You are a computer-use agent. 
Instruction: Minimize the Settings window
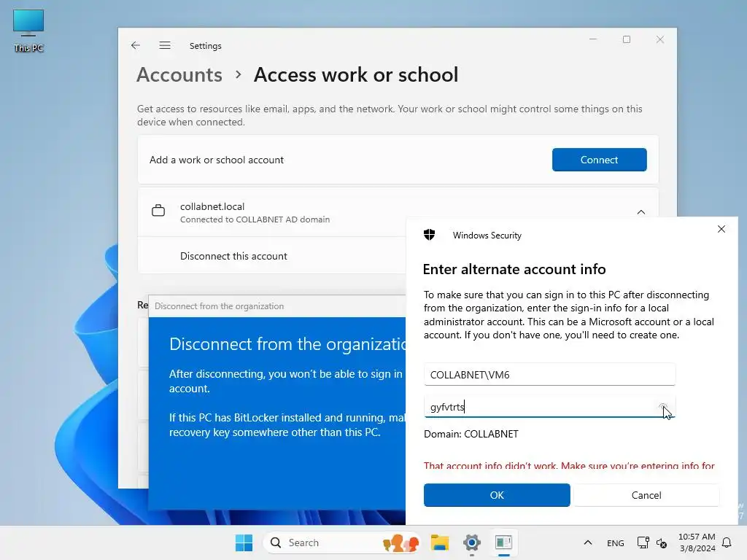point(593,39)
